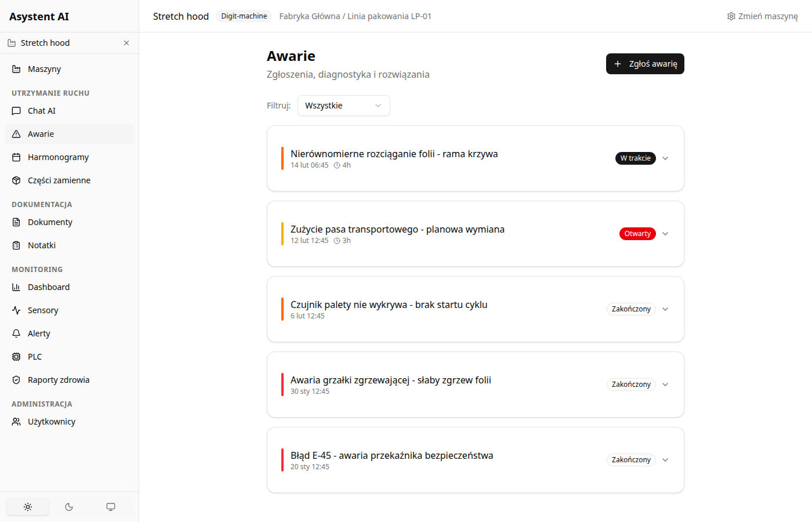Image resolution: width=812 pixels, height=522 pixels.
Task: Open Użytkownicy in the Administracja section
Action: 51,422
